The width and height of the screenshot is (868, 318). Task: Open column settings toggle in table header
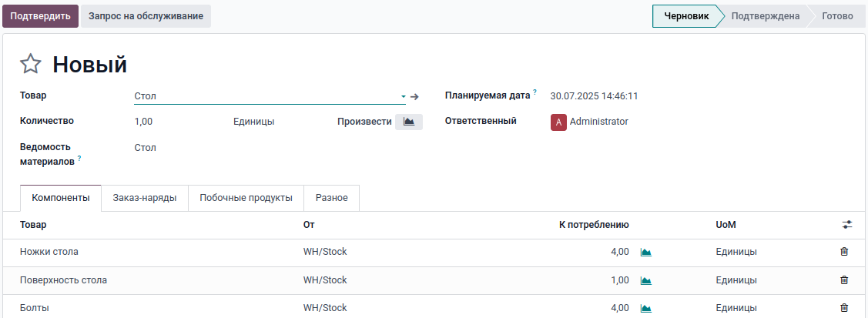[847, 225]
